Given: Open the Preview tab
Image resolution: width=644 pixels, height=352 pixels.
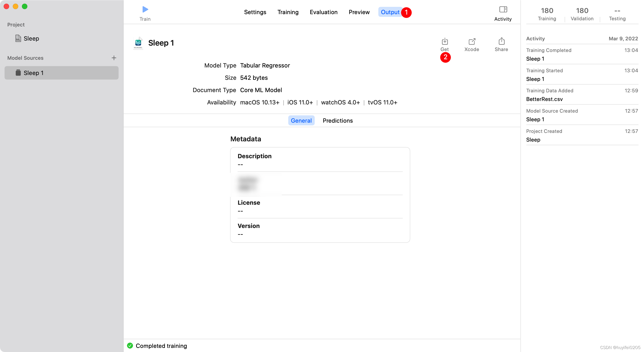Looking at the screenshot, I should pyautogui.click(x=359, y=12).
